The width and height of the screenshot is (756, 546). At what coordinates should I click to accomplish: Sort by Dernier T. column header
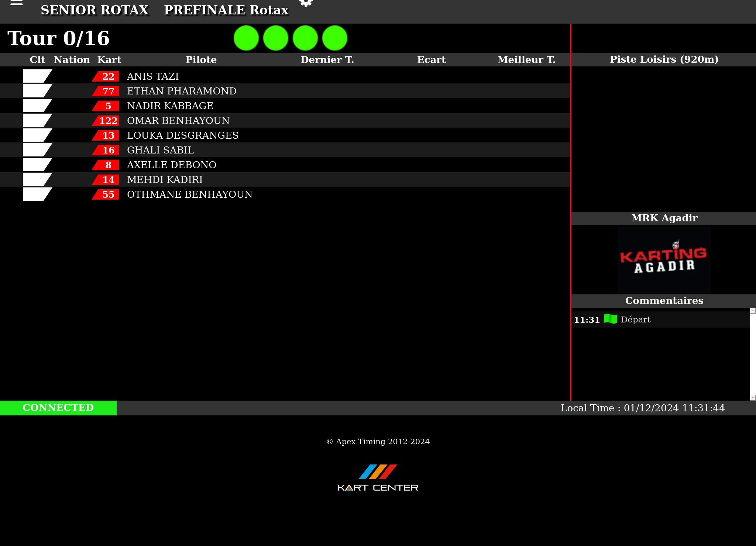click(327, 60)
